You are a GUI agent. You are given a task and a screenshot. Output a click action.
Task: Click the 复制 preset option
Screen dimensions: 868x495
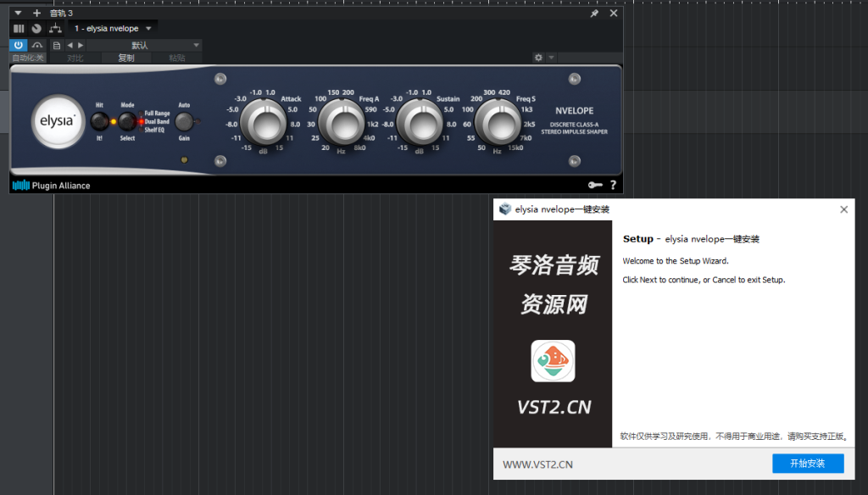[x=127, y=58]
